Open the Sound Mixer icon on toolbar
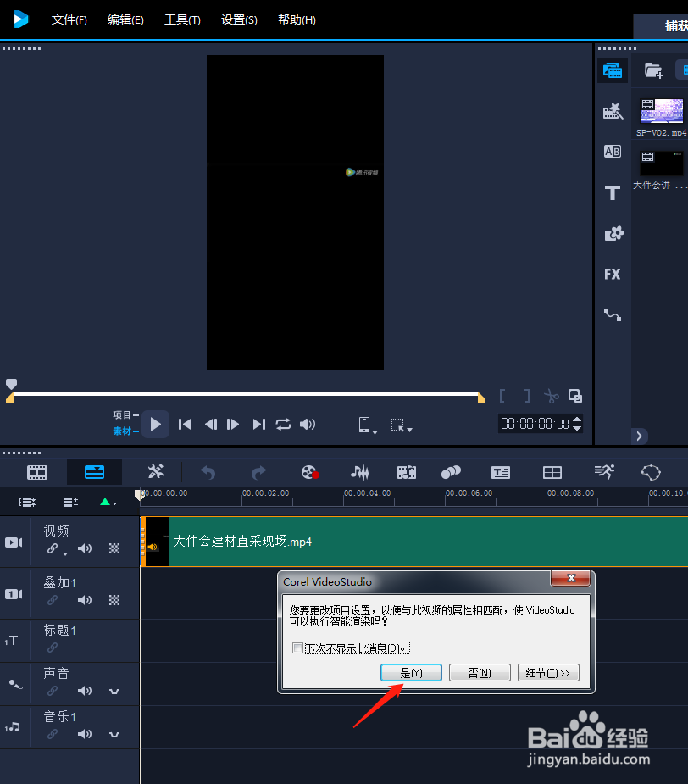This screenshot has width=688, height=784. tap(359, 472)
